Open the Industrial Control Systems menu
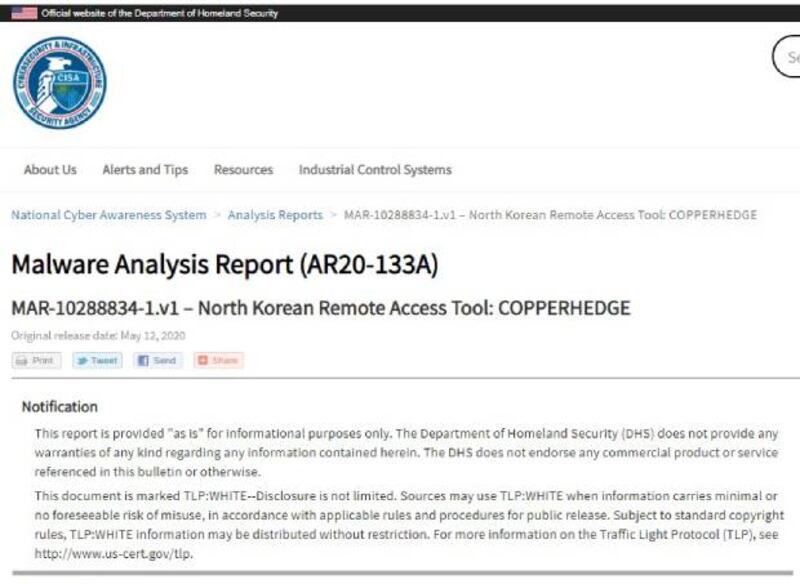 [x=375, y=169]
